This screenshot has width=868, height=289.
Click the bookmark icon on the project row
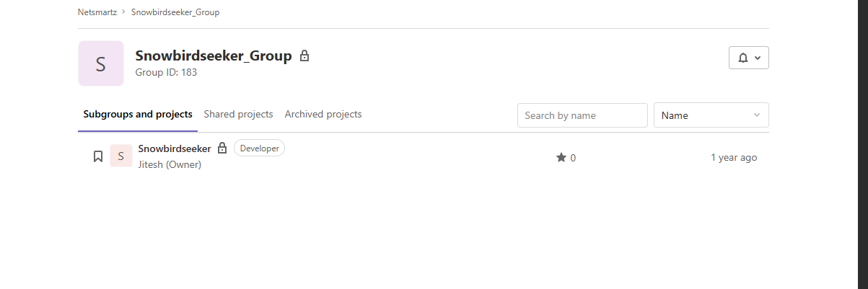tap(98, 156)
